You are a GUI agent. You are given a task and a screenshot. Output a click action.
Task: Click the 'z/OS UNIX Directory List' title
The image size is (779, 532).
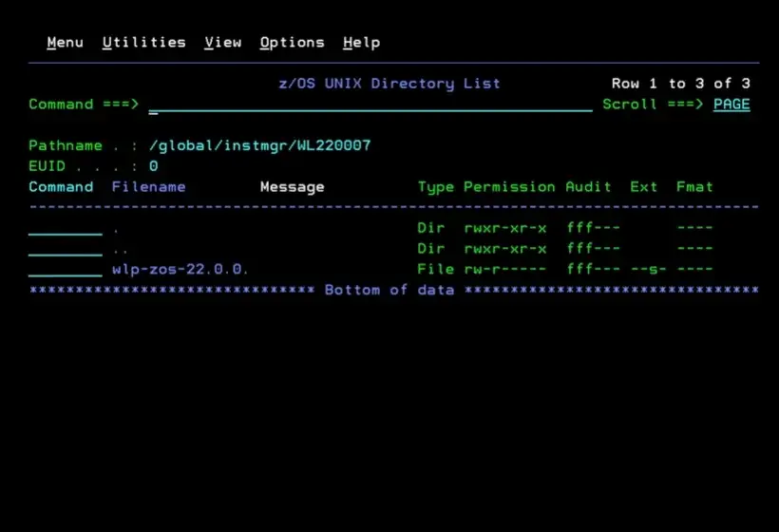[389, 84]
